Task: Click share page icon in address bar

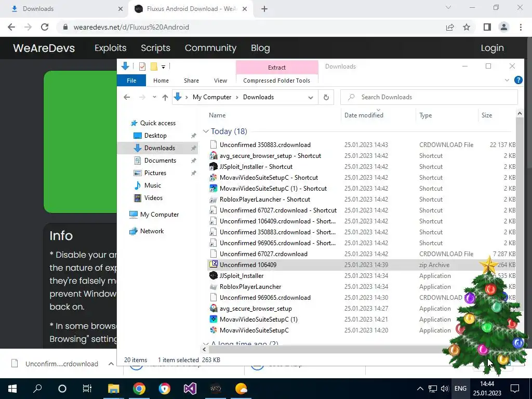Action: click(450, 27)
